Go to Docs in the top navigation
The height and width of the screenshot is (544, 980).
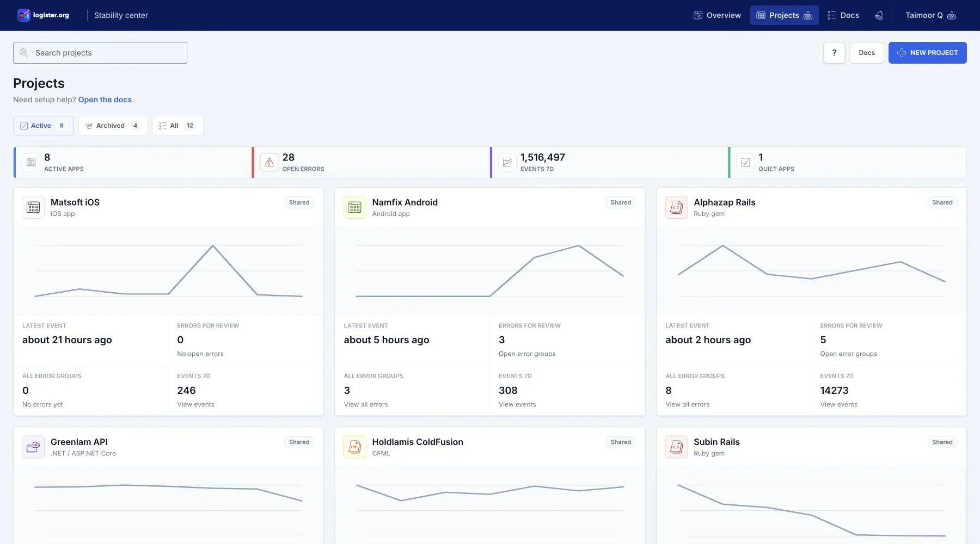tap(843, 15)
